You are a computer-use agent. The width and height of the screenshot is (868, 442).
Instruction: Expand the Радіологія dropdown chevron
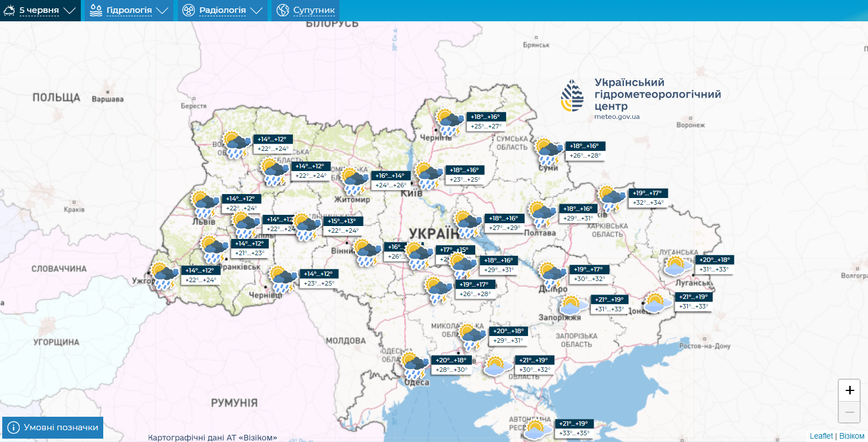(x=258, y=10)
